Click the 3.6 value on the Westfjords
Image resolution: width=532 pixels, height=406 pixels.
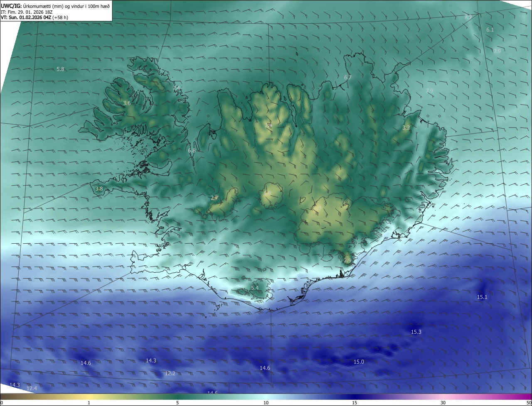127,103
